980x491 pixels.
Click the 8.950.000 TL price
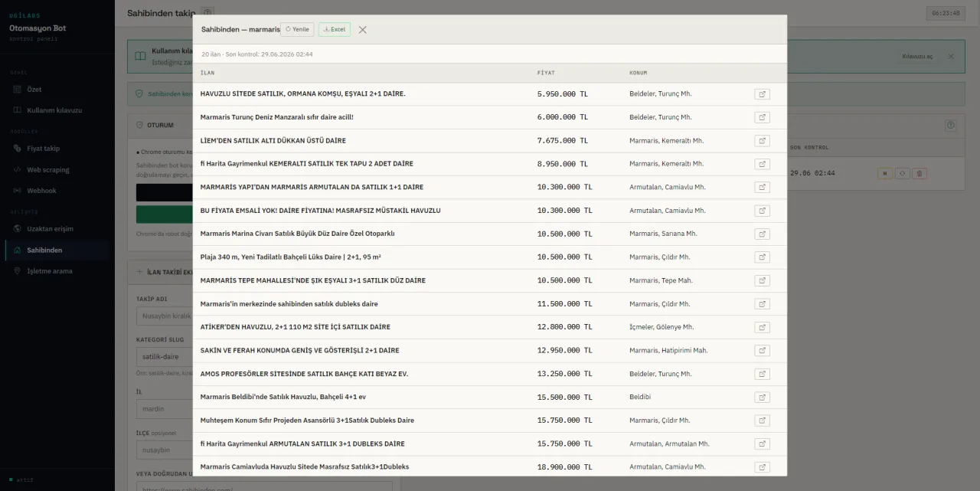(563, 164)
